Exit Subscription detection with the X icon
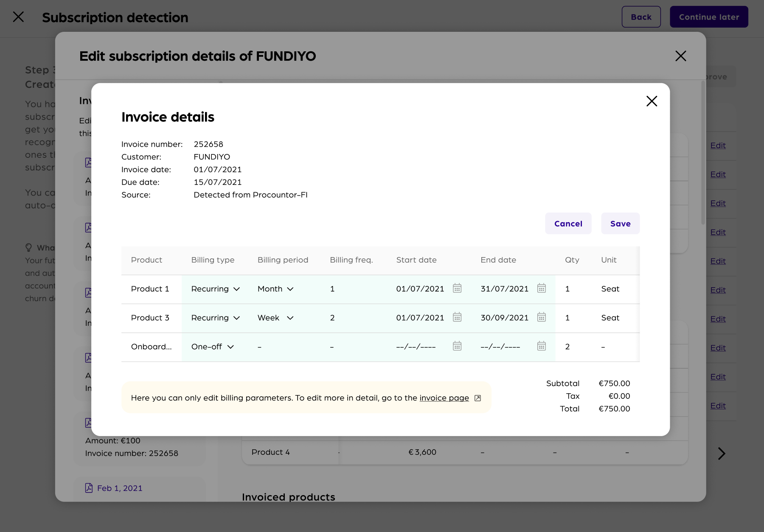The image size is (764, 532). click(x=18, y=17)
